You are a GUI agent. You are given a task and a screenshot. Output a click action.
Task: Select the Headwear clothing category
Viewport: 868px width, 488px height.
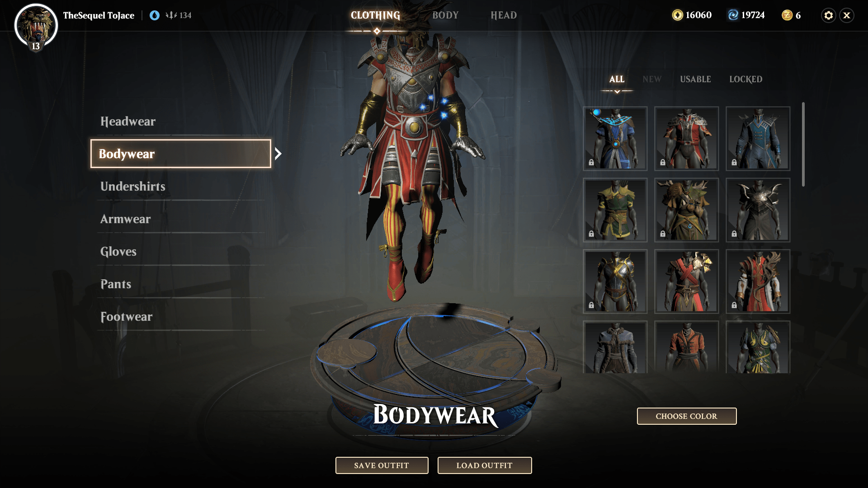click(128, 121)
